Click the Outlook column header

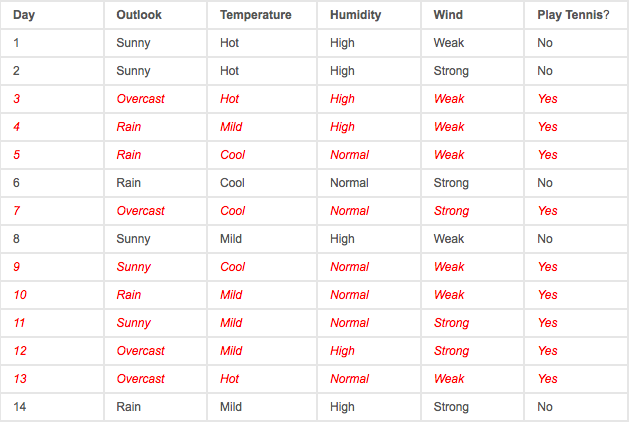(x=156, y=15)
